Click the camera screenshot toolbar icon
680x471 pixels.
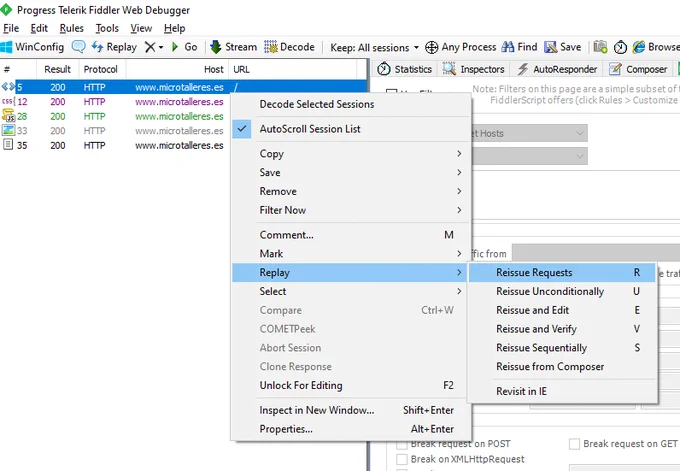pos(600,47)
